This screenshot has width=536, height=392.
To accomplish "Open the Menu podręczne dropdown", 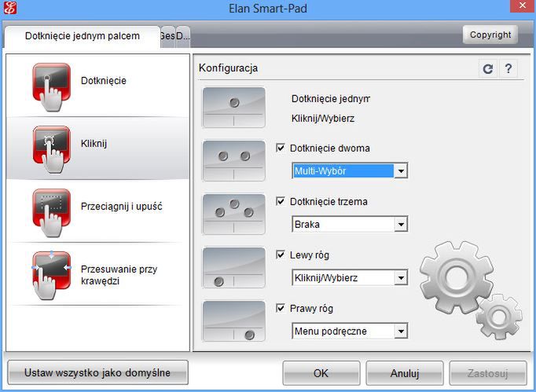I will pos(350,331).
